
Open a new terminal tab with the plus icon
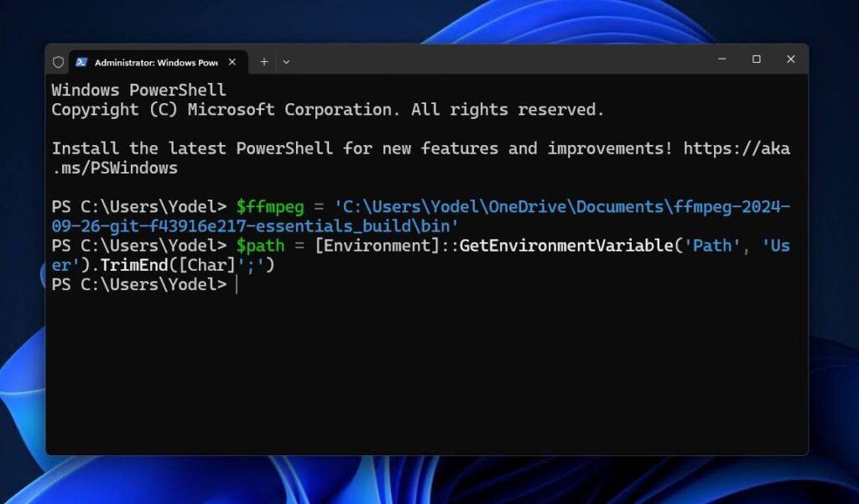(x=263, y=61)
